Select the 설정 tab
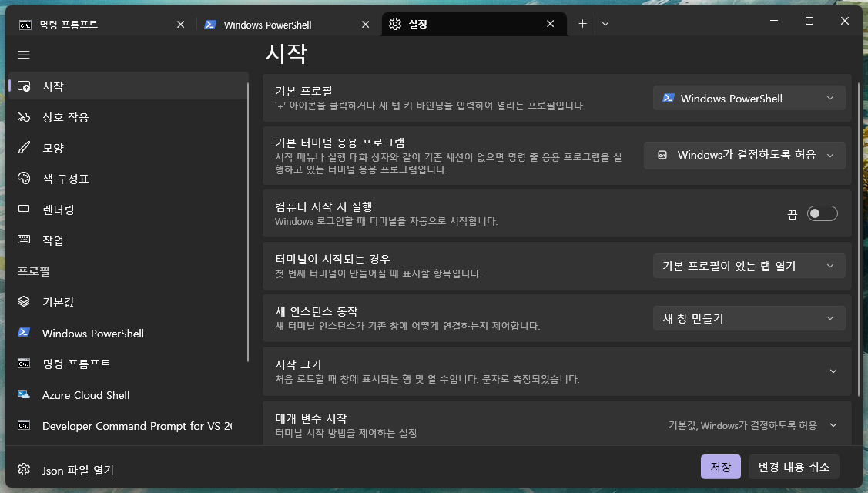The height and width of the screenshot is (493, 868). (x=474, y=24)
